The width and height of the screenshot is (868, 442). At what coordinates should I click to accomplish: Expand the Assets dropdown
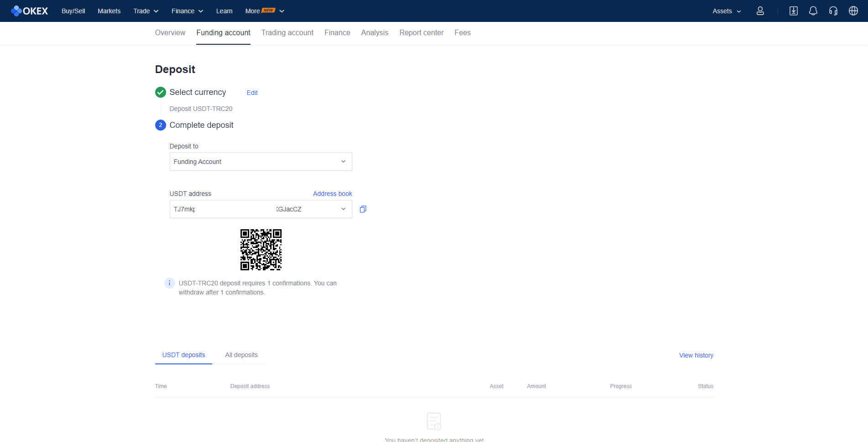coord(727,11)
